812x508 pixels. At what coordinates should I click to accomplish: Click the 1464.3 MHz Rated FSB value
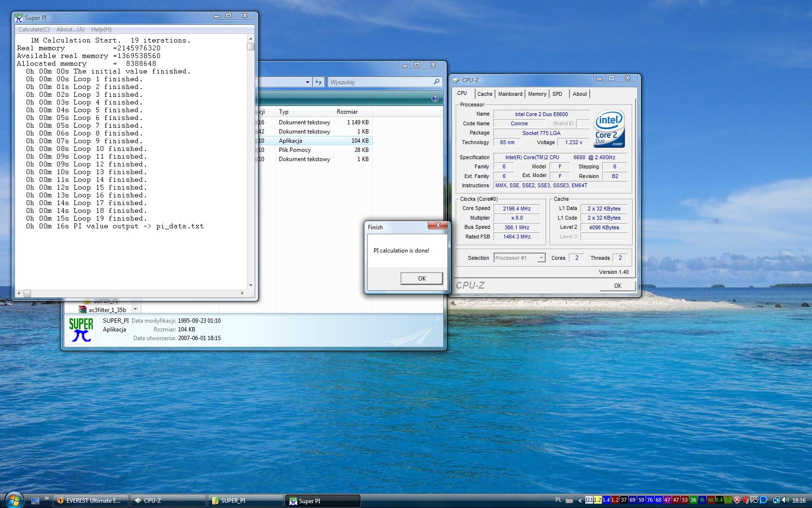(517, 237)
